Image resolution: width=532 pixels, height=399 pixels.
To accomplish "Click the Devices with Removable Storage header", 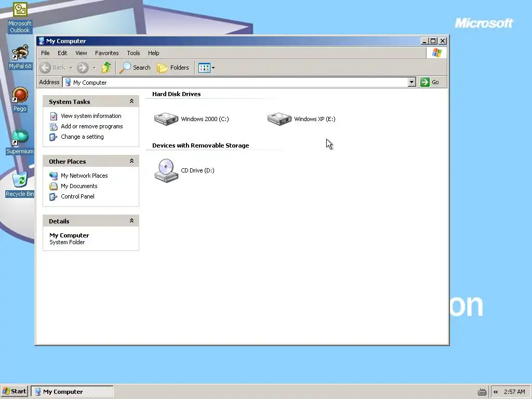I will click(x=201, y=145).
